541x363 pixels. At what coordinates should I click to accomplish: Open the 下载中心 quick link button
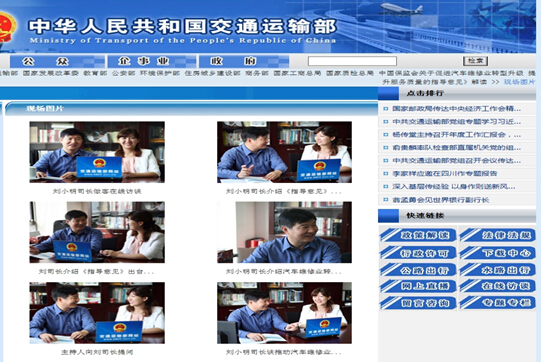point(497,253)
